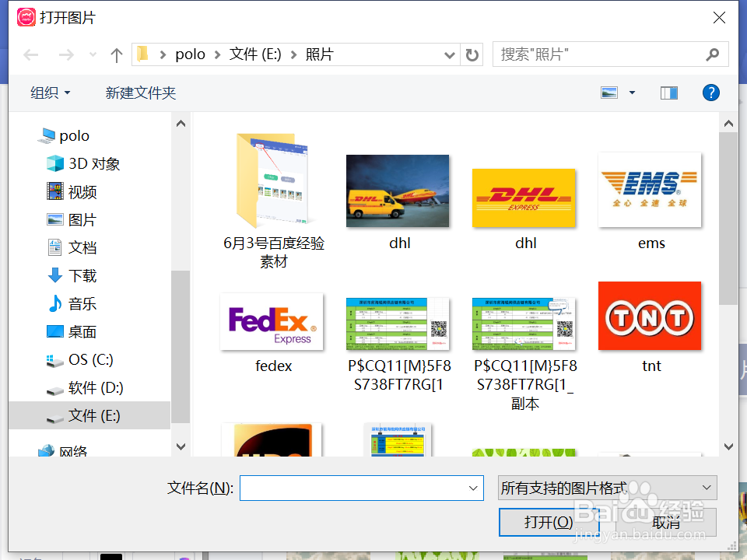Focus the 搜索"照片" search box
The image size is (747, 560).
click(x=610, y=54)
